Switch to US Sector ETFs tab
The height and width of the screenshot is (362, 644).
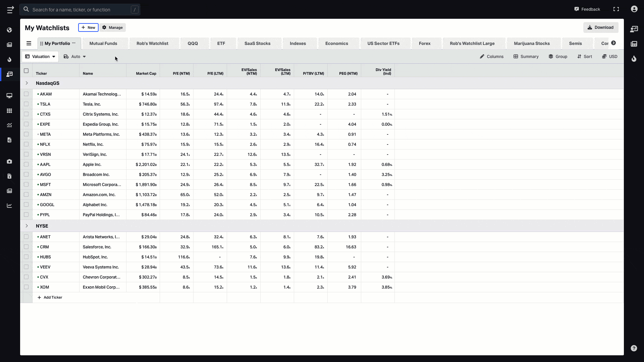[383, 44]
